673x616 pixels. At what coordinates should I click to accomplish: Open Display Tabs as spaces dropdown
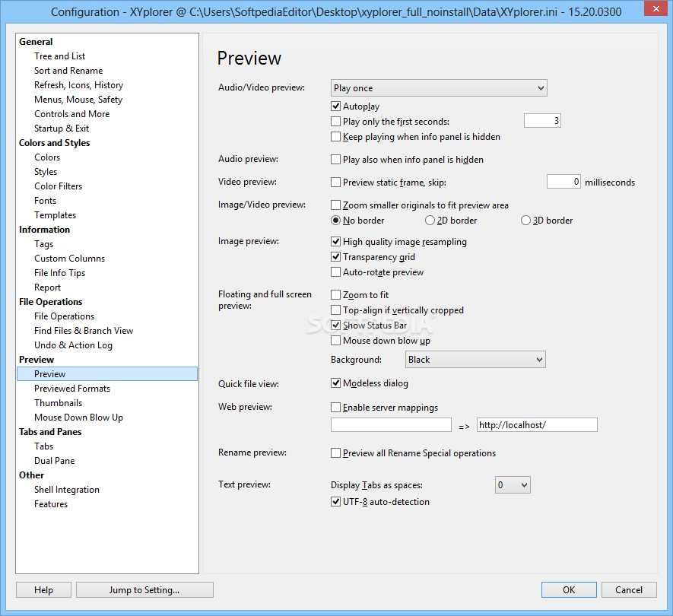(513, 484)
